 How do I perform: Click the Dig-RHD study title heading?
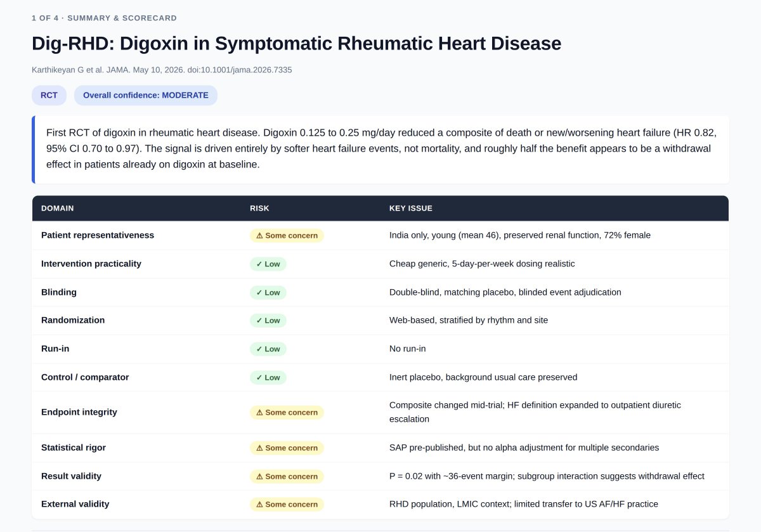click(x=296, y=43)
